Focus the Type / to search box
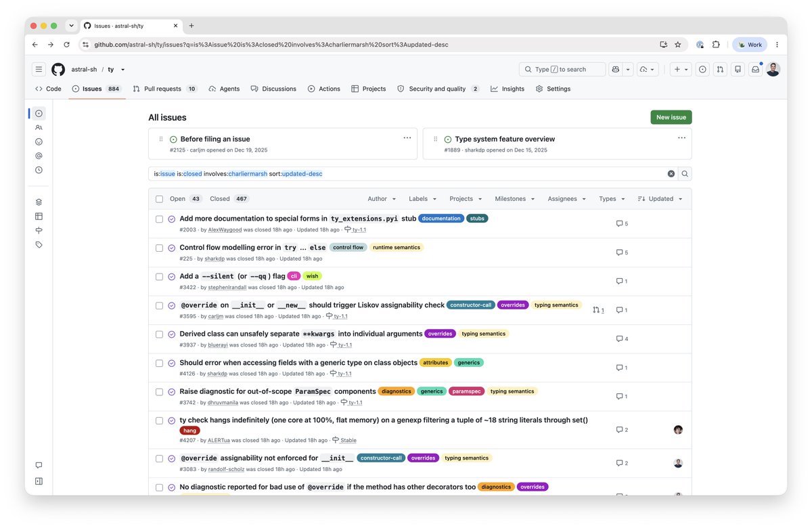Viewport: 812px width, 528px height. 562,69
